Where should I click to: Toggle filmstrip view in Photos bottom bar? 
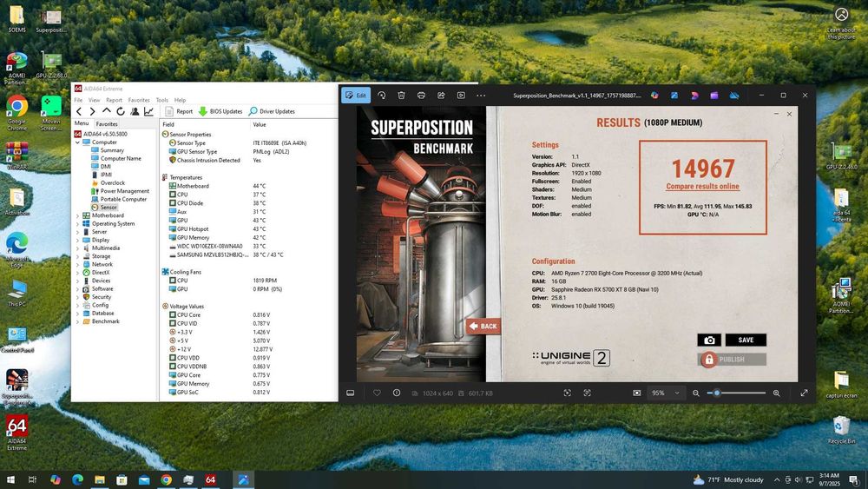click(351, 393)
